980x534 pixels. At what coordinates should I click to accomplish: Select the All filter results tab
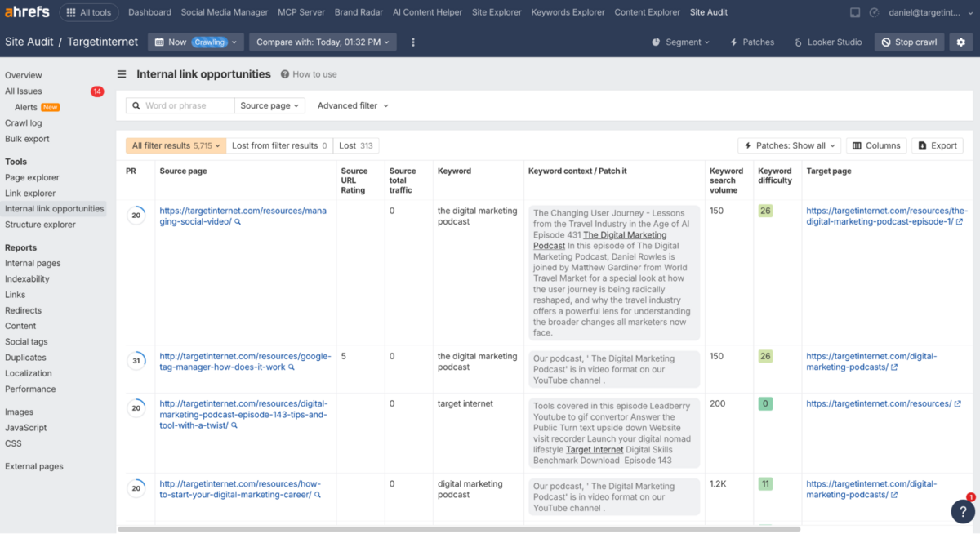coord(176,145)
